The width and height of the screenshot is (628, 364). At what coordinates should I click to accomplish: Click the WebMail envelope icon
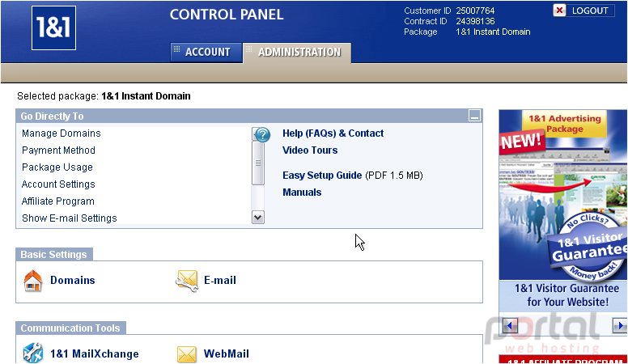187,354
